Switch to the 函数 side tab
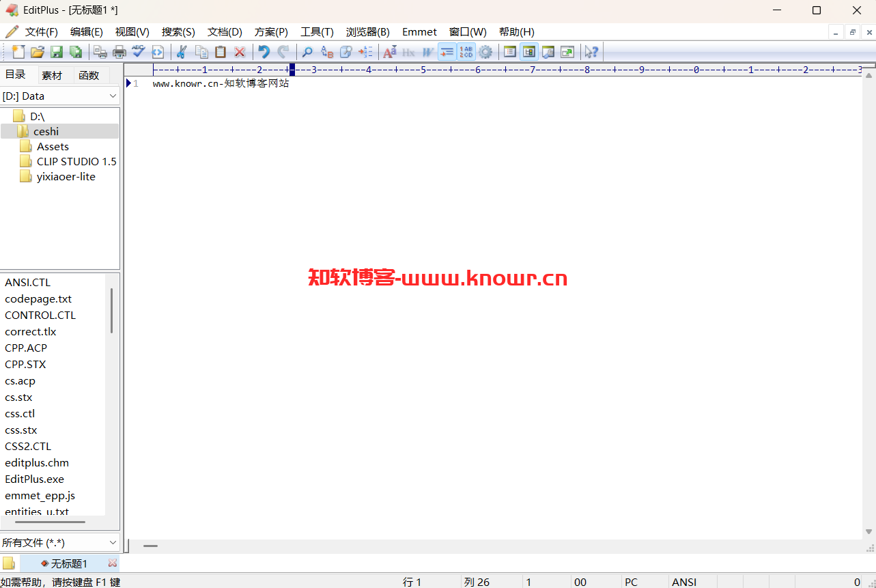876x588 pixels. point(89,75)
